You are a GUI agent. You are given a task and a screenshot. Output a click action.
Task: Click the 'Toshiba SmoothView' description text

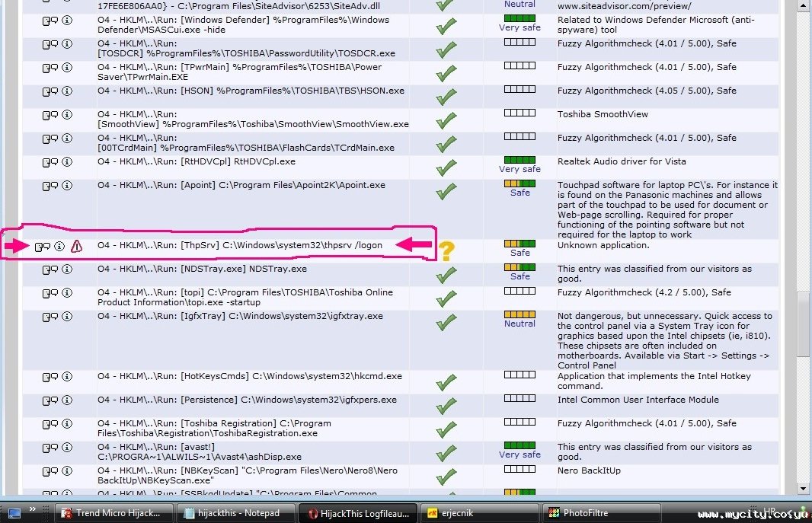pos(603,114)
